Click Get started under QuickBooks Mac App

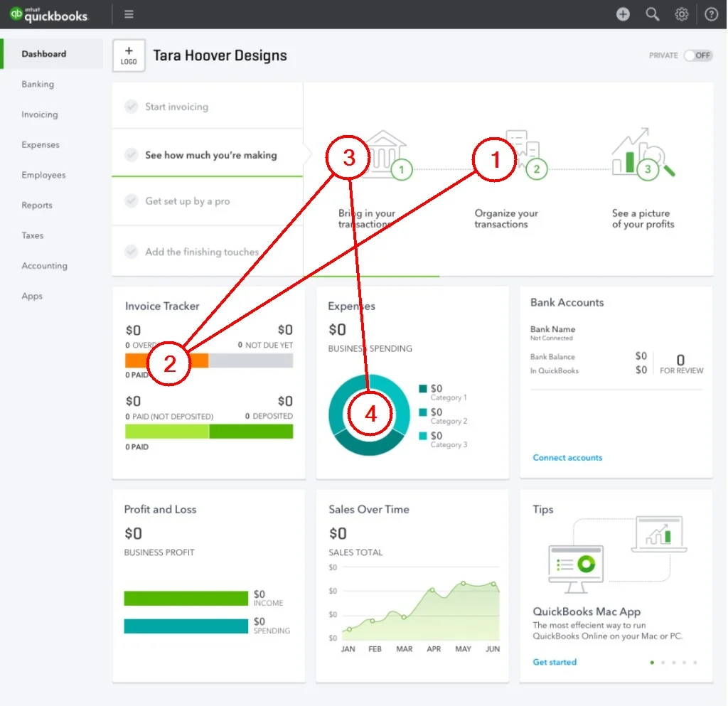click(555, 661)
